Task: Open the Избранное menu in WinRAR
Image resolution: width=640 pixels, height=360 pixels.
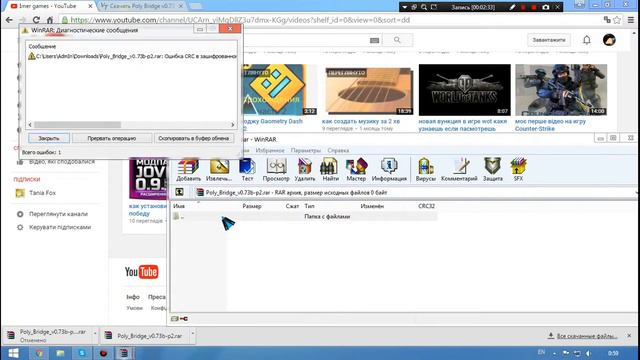Action: pyautogui.click(x=269, y=150)
